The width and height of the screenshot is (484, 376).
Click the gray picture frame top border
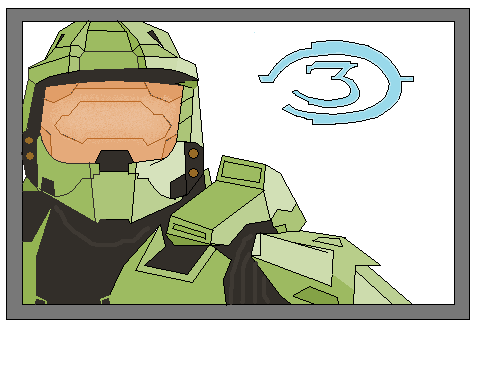point(238,15)
